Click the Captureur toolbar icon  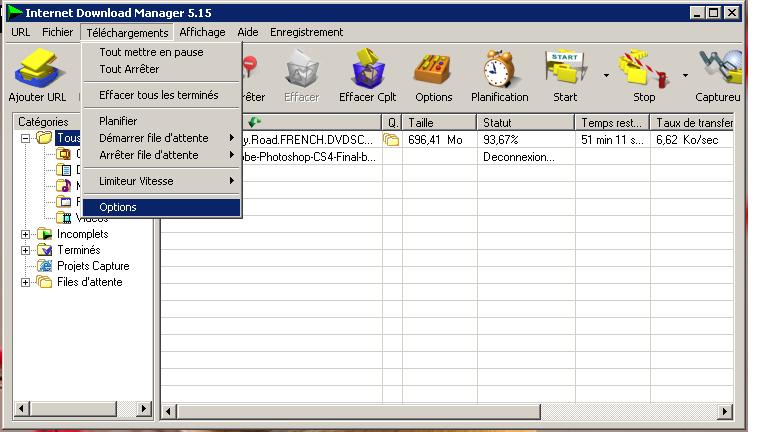pyautogui.click(x=721, y=68)
